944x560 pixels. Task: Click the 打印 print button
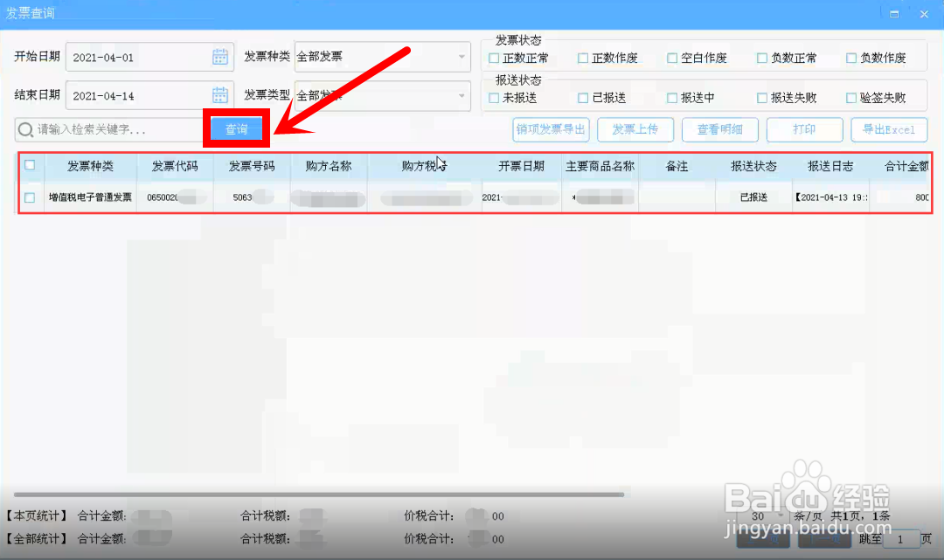(x=804, y=128)
